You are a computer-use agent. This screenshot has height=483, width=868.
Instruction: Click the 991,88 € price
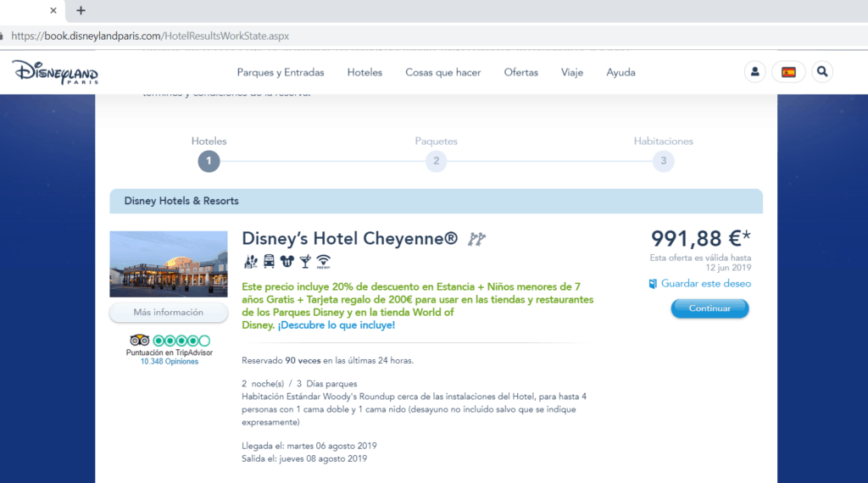(x=701, y=238)
